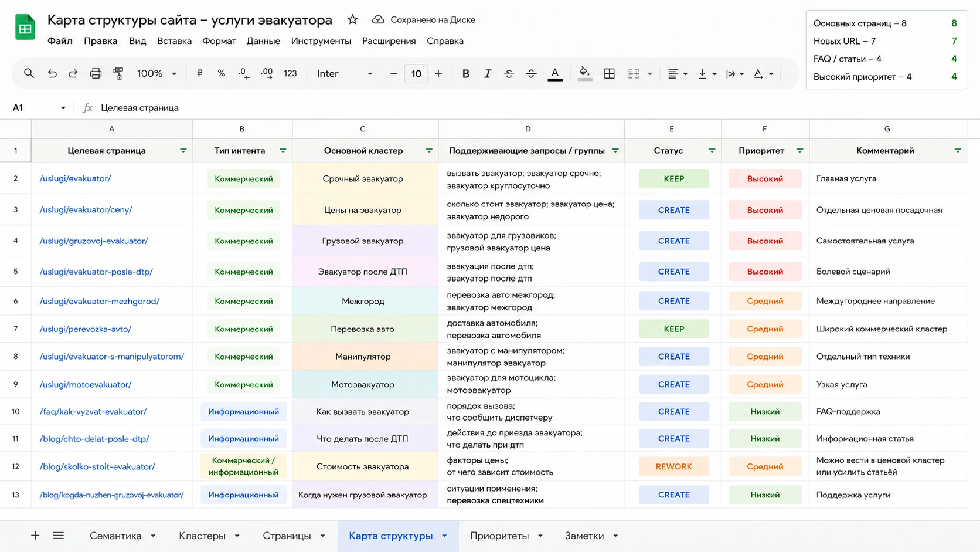Star this spreadsheet document

click(352, 19)
